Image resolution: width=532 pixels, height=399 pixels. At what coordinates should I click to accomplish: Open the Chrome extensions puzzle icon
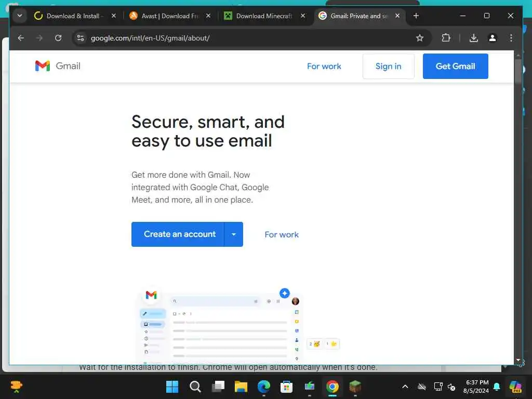pyautogui.click(x=446, y=38)
